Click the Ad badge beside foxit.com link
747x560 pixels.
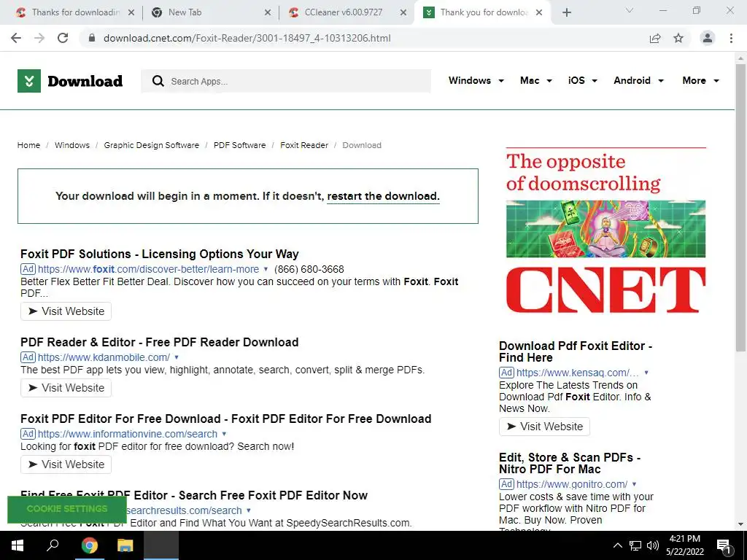tap(28, 269)
